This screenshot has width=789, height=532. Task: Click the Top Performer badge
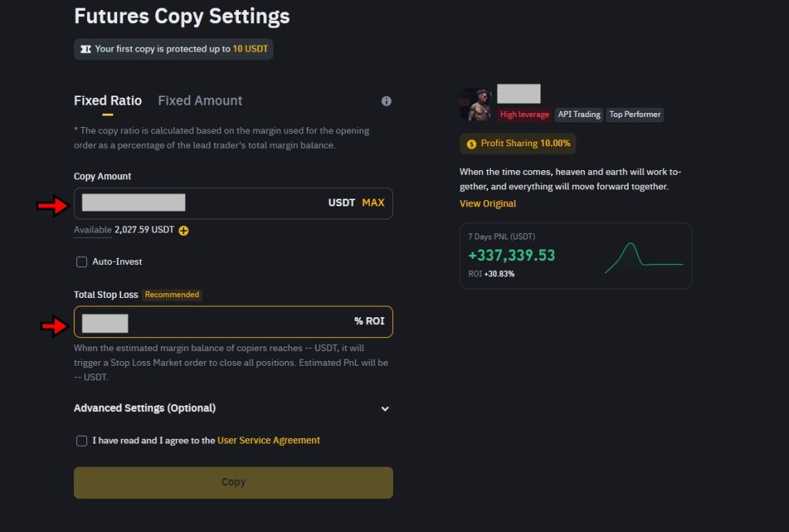pos(635,115)
